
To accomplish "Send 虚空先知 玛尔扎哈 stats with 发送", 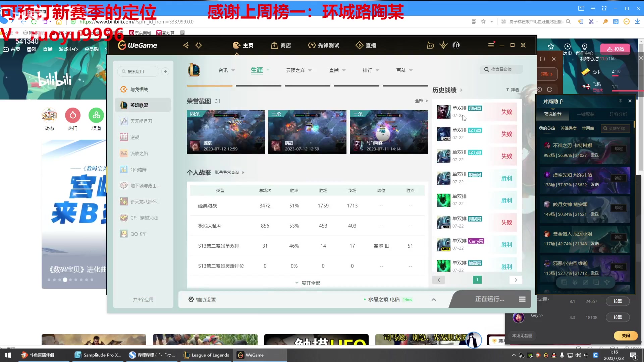I will (x=595, y=185).
